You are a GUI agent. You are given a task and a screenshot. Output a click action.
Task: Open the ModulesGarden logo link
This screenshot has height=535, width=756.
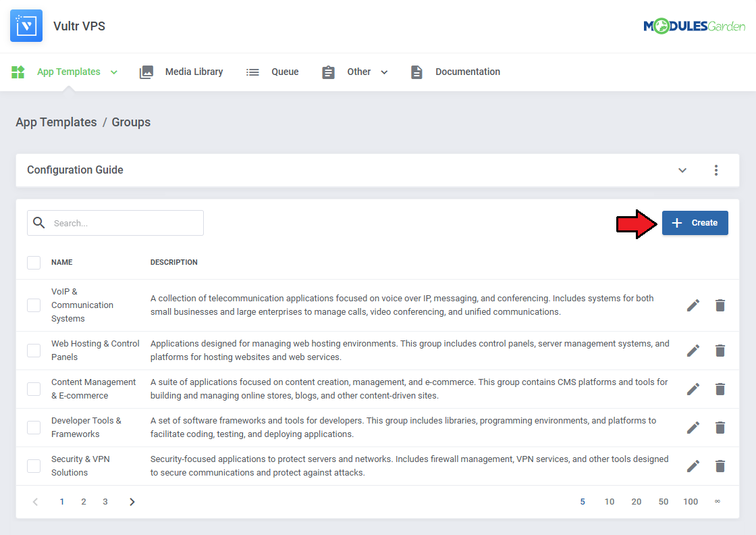tap(694, 26)
